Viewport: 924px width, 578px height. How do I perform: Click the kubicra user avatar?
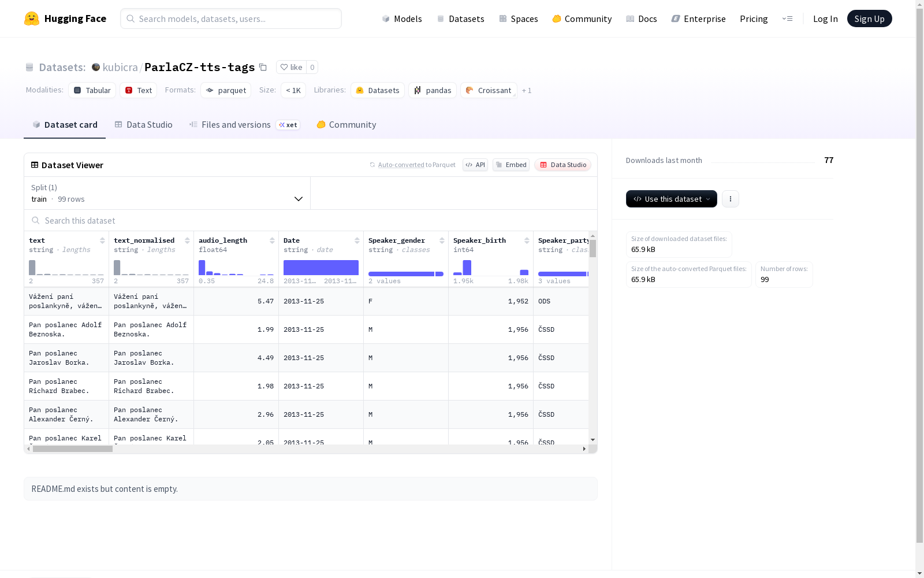tap(96, 67)
